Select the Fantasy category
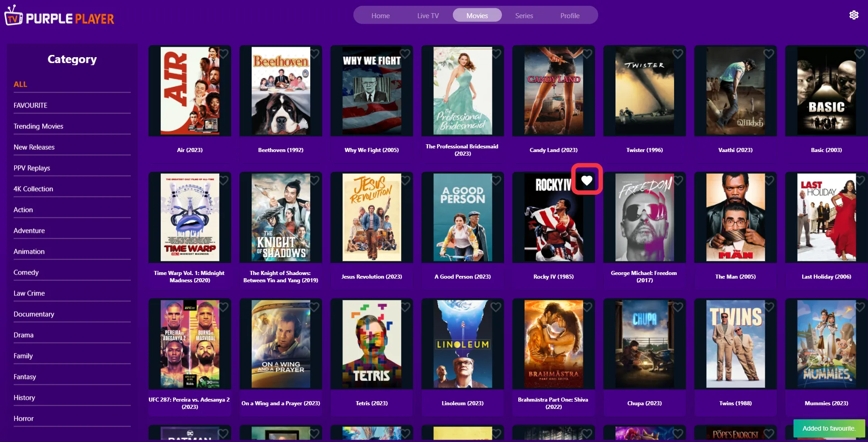868x442 pixels. [72, 377]
